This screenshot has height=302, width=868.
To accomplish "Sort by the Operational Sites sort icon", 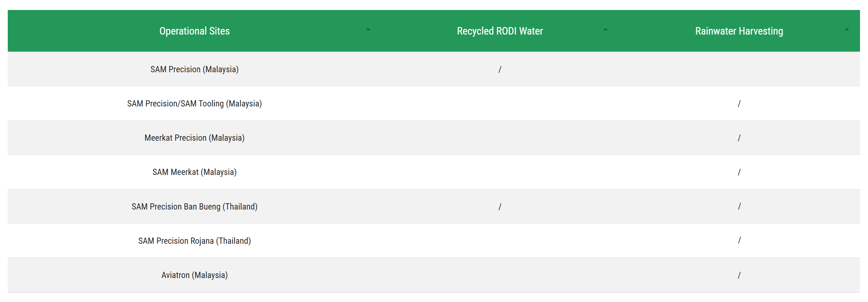I will click(368, 30).
